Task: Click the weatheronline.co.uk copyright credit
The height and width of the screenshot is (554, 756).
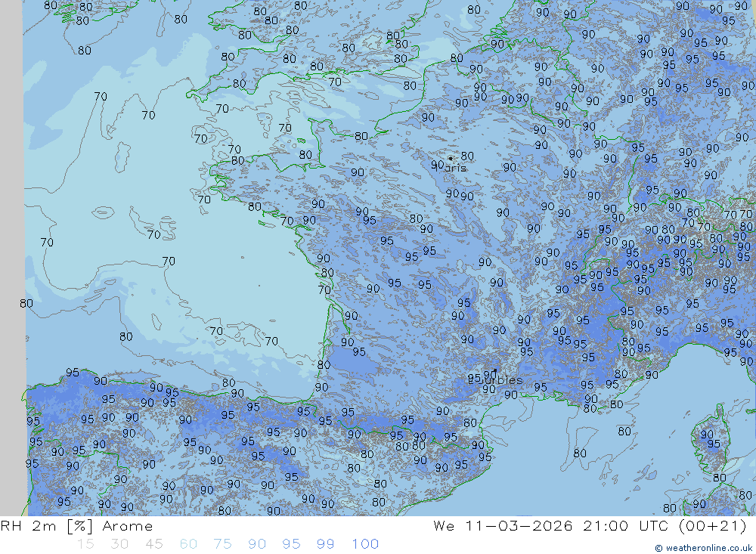Action: (x=703, y=548)
